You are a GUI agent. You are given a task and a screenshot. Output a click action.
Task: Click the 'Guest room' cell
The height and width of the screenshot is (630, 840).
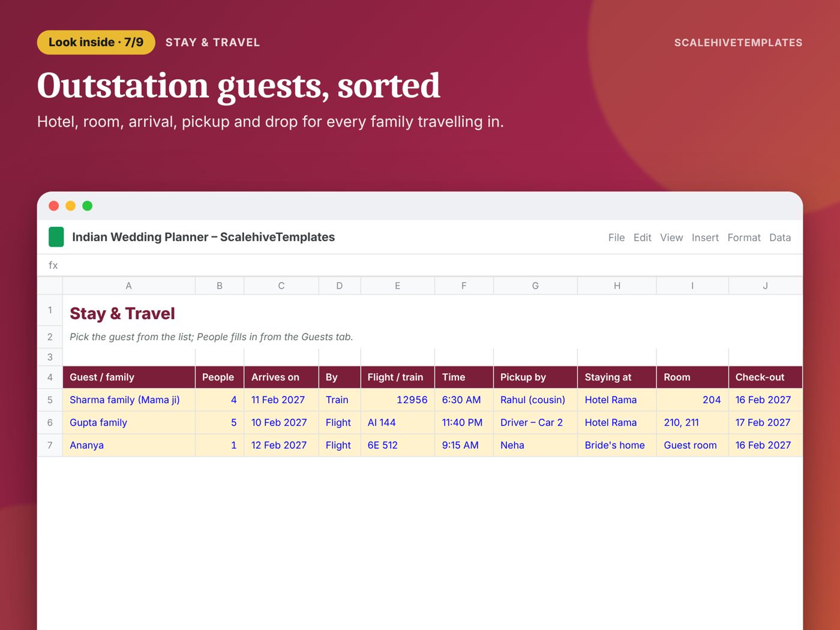click(692, 445)
